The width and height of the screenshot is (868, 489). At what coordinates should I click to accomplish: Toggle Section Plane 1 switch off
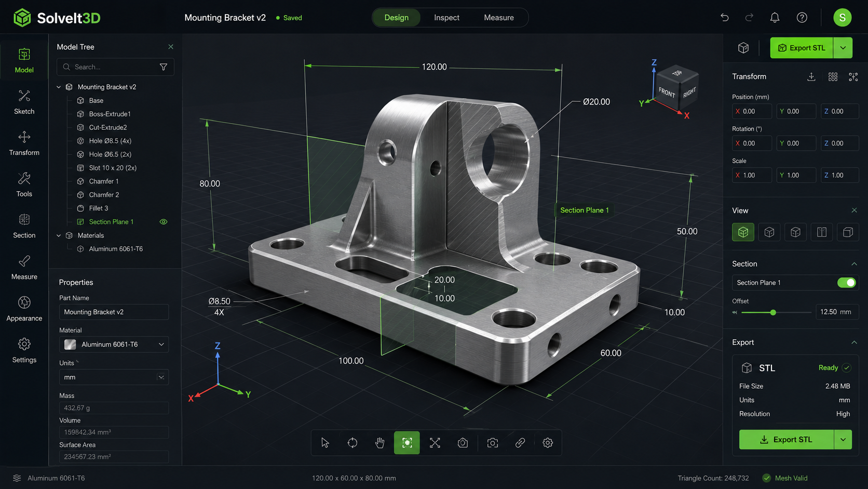pos(846,283)
